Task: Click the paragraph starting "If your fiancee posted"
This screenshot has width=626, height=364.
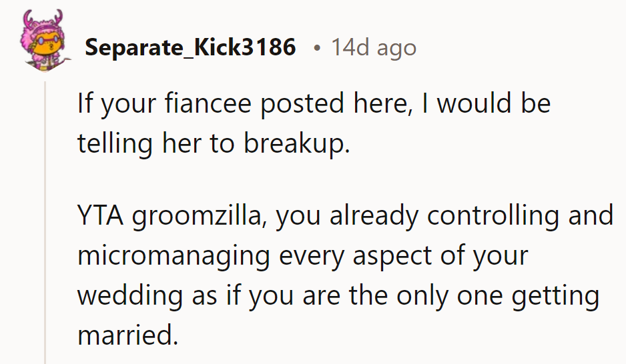Action: click(314, 124)
